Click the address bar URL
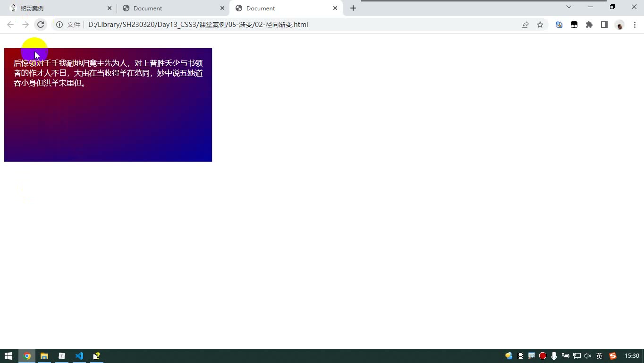Viewport: 644px width, 363px height. pos(198,25)
